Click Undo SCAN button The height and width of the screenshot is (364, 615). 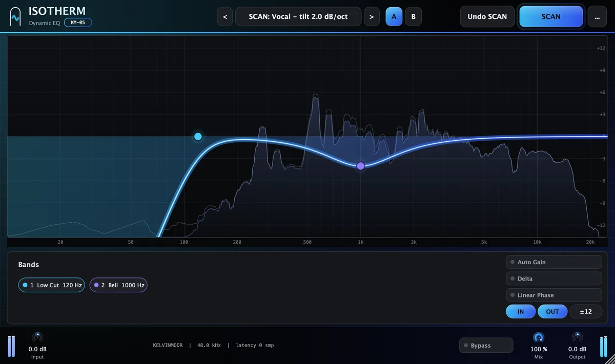[x=487, y=16]
